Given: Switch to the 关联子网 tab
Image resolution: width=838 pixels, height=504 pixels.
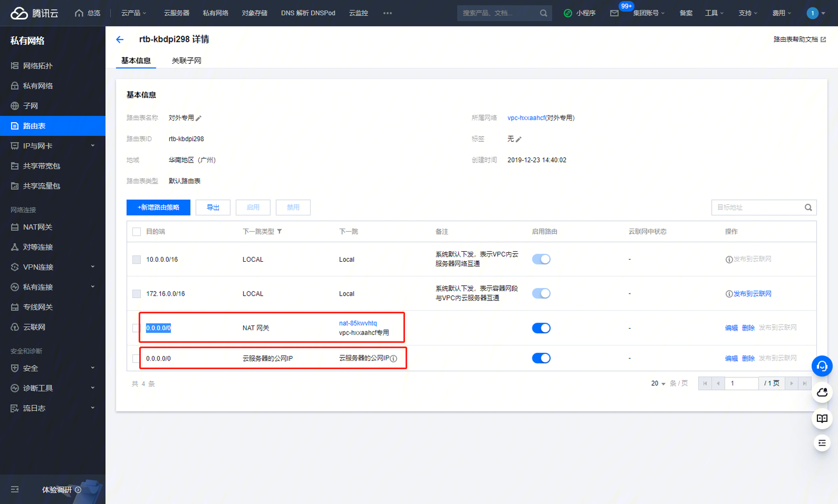Looking at the screenshot, I should [x=186, y=61].
